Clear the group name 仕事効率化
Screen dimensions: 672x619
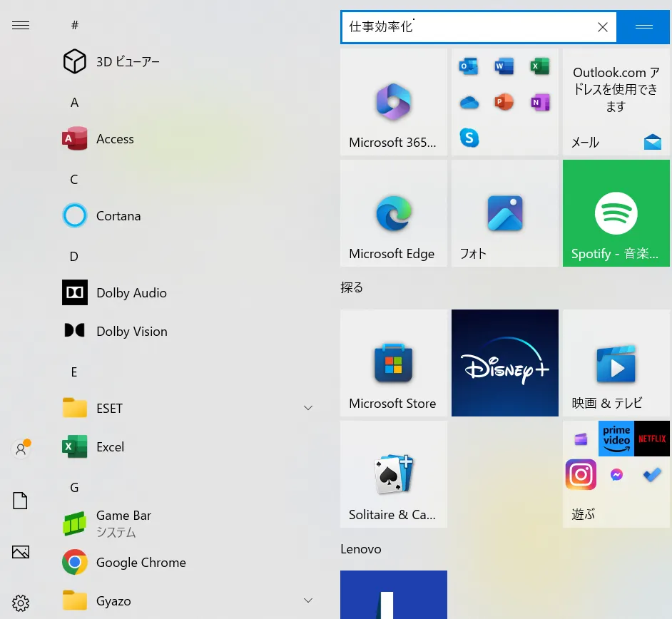pyautogui.click(x=603, y=27)
